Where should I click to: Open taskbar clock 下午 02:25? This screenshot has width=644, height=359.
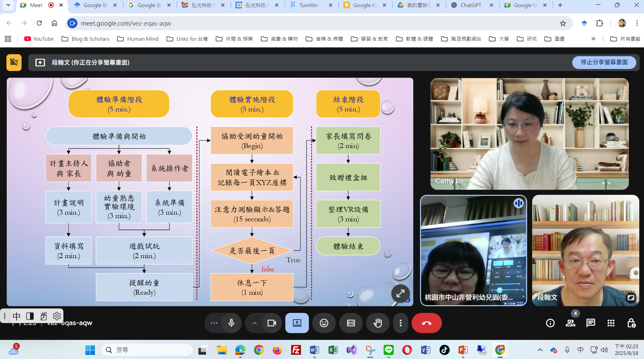coord(626,350)
